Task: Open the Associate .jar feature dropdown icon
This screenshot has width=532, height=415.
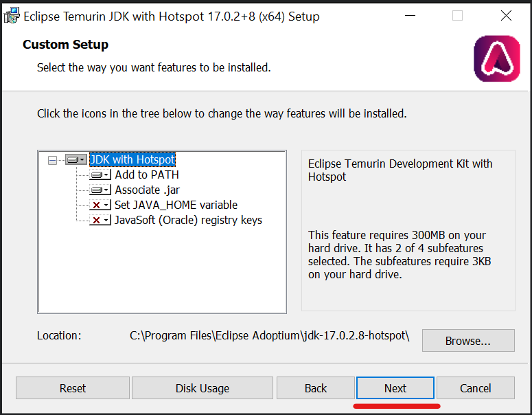Action: tap(100, 190)
